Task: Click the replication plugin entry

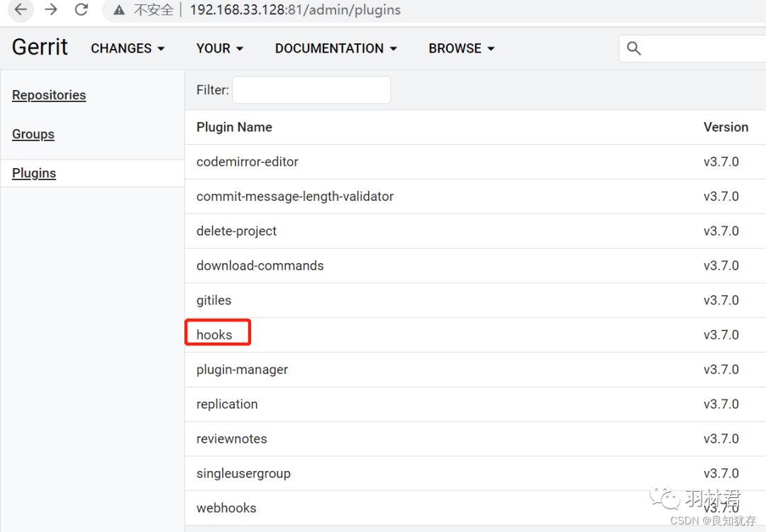Action: click(x=227, y=404)
